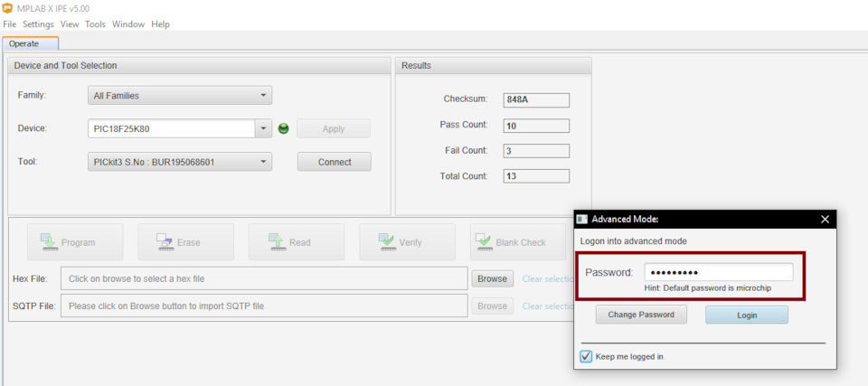The width and height of the screenshot is (868, 386).
Task: Click the Read button
Action: point(297,242)
